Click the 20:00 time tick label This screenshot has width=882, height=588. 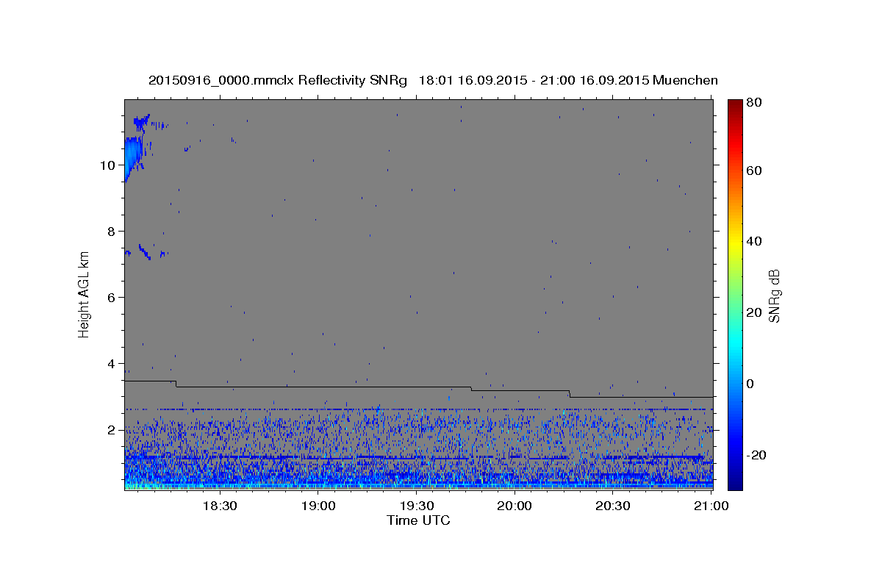click(514, 506)
